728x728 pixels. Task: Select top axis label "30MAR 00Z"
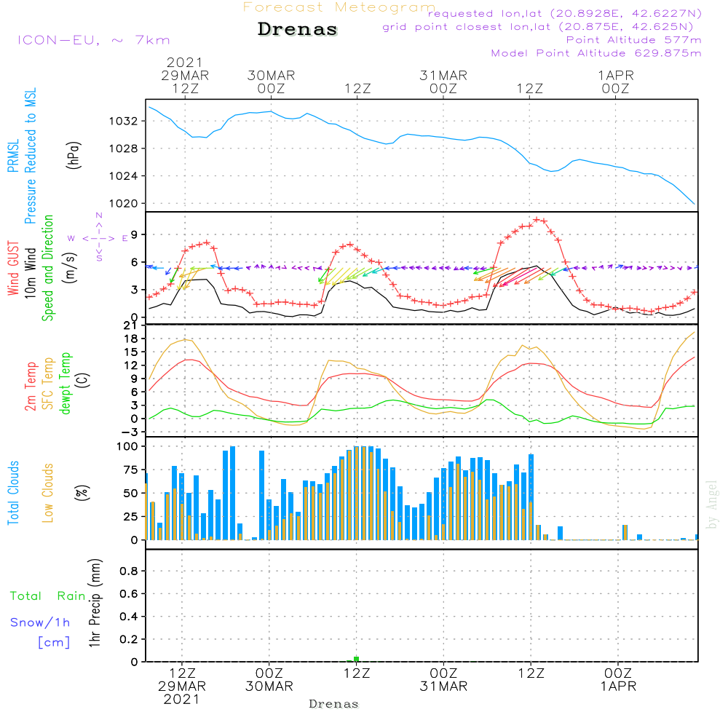pyautogui.click(x=271, y=82)
